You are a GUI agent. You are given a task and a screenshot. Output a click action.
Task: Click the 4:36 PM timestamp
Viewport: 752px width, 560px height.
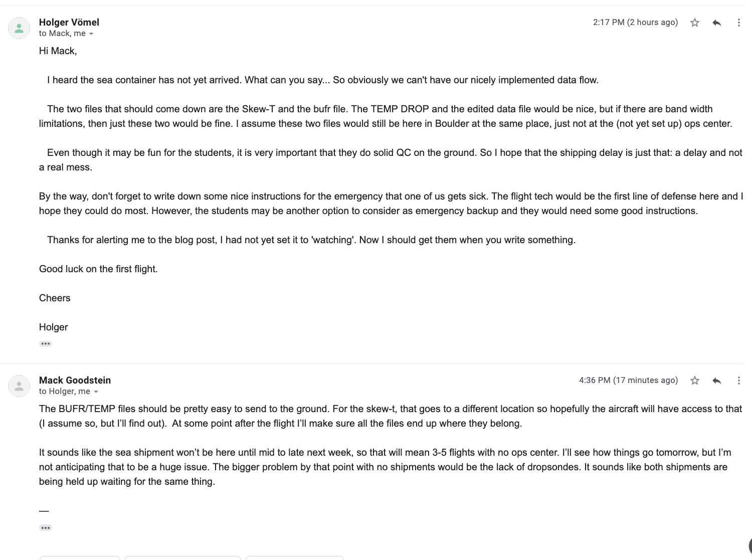pos(628,380)
